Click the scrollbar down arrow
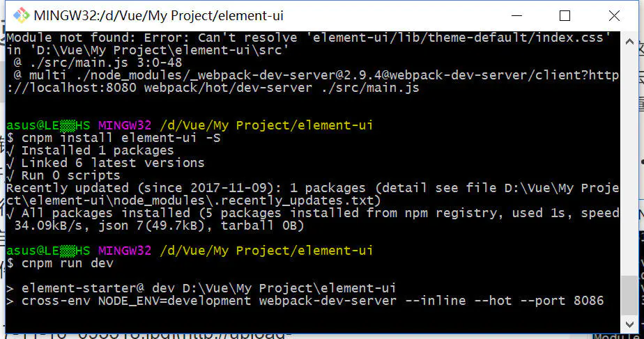Viewport: 644px width, 339px height. point(629,326)
